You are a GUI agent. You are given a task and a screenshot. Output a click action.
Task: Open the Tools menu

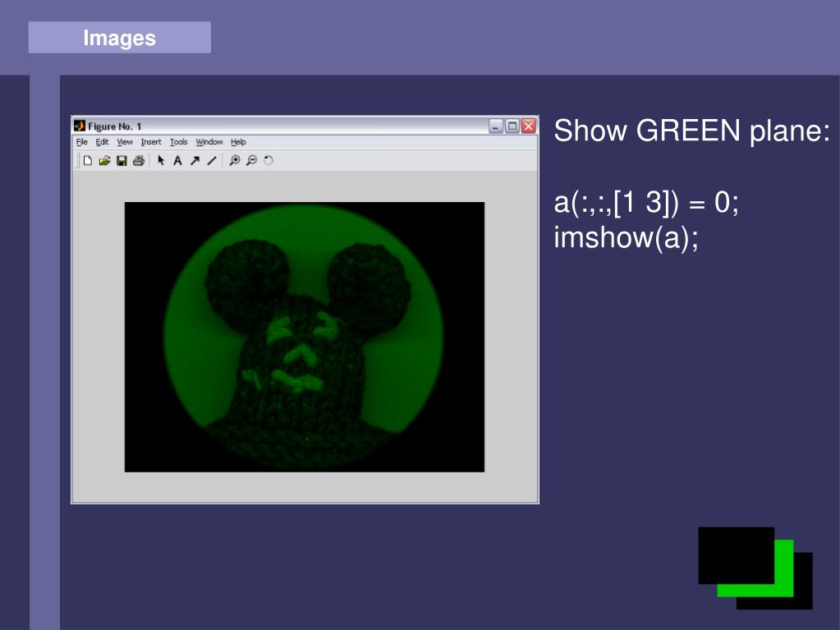pyautogui.click(x=179, y=142)
